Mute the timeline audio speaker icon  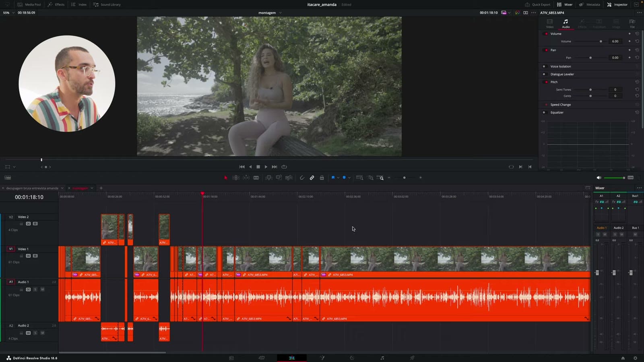point(599,178)
